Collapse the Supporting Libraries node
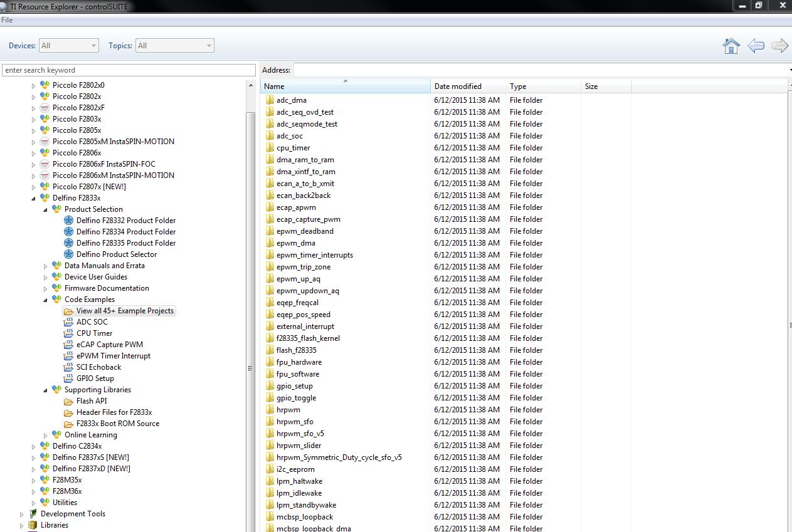The image size is (792, 532). [x=46, y=390]
